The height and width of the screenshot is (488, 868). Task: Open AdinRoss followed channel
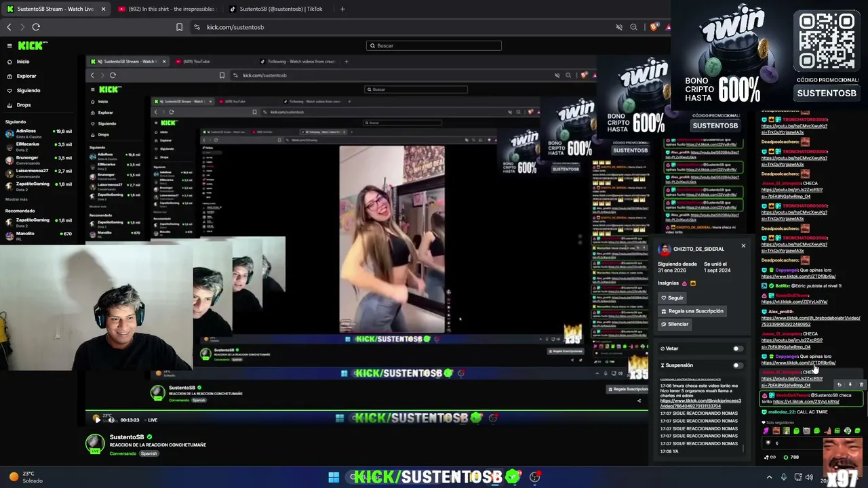39,134
